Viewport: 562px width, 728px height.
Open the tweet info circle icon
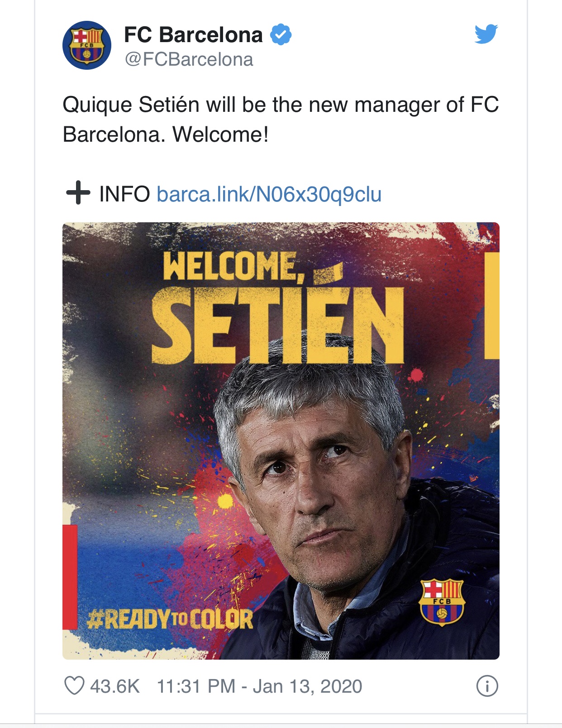tap(487, 686)
